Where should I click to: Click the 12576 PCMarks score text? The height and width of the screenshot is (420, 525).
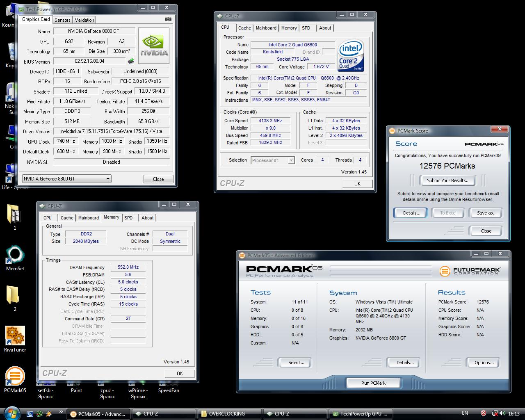[447, 166]
